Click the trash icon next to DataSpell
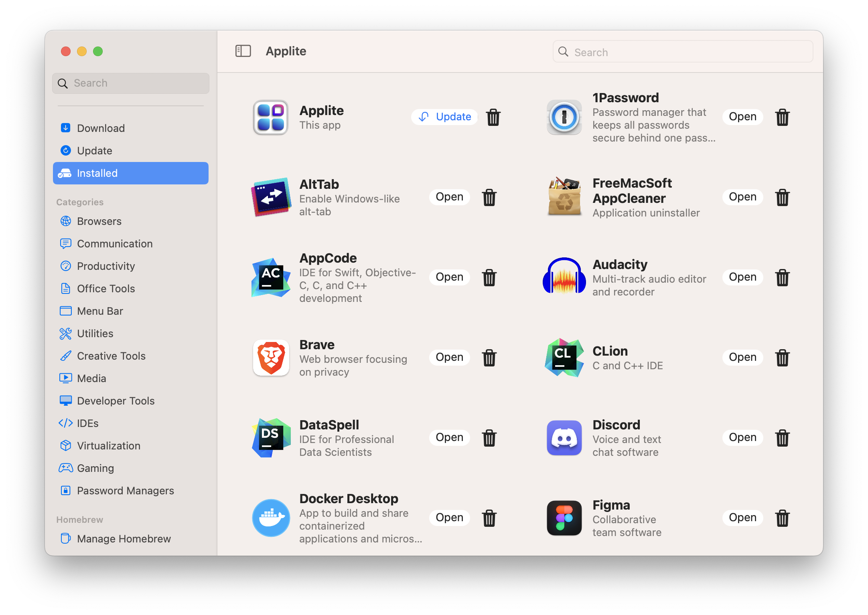Viewport: 868px width, 615px height. (489, 438)
